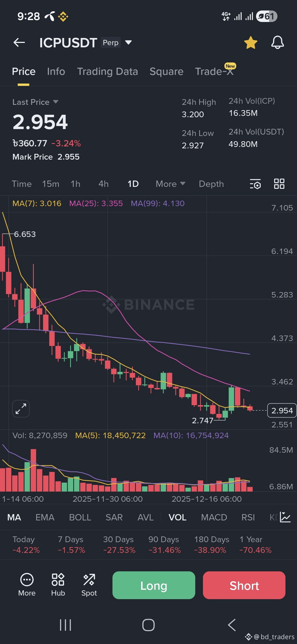This screenshot has height=644, width=297.
Task: Tap the 24h High value 3.200
Action: point(193,114)
